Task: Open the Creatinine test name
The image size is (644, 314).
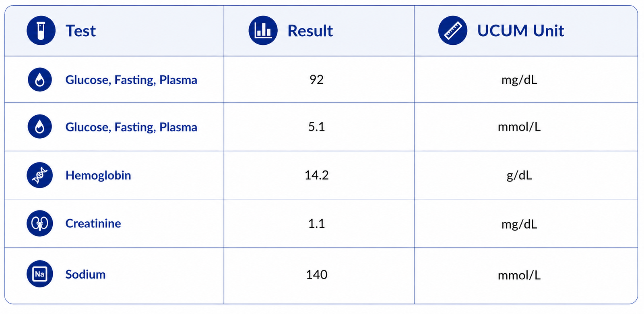Action: [93, 223]
